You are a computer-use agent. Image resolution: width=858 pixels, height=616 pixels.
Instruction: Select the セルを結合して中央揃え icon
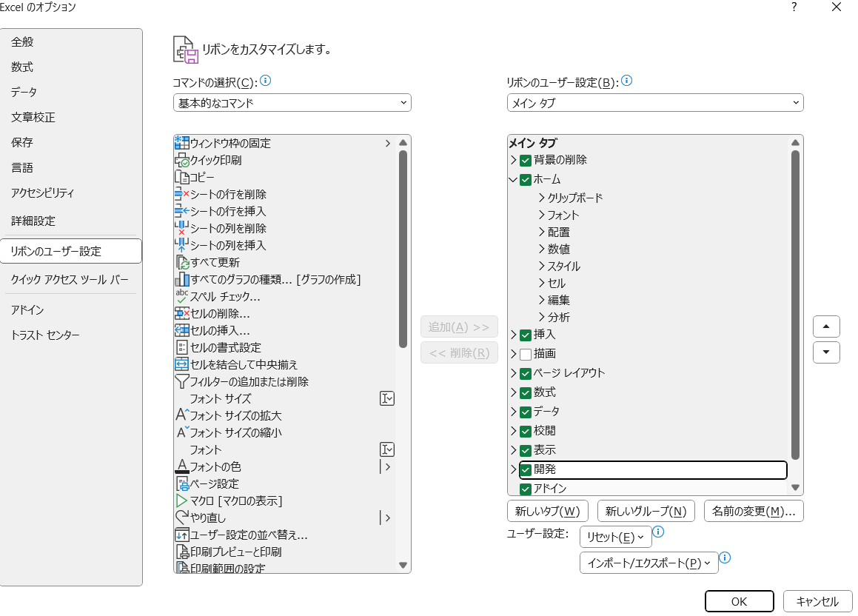(x=181, y=364)
